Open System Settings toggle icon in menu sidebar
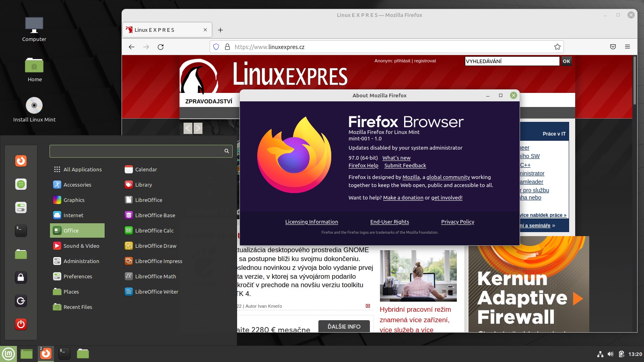 (21, 208)
